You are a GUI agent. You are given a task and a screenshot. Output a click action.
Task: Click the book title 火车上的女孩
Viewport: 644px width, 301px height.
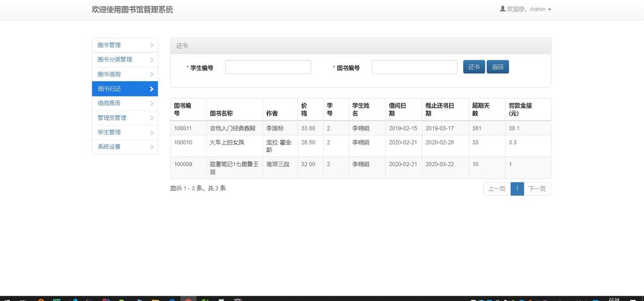point(227,143)
